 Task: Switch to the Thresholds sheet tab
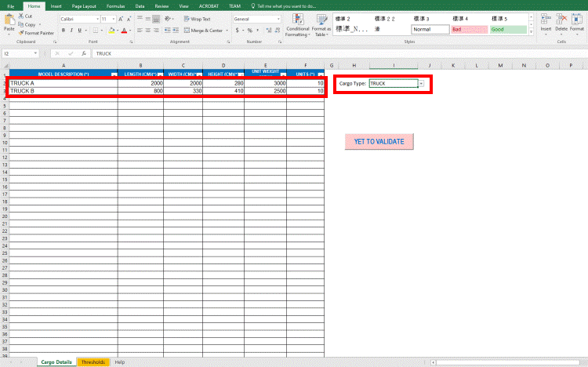point(93,362)
